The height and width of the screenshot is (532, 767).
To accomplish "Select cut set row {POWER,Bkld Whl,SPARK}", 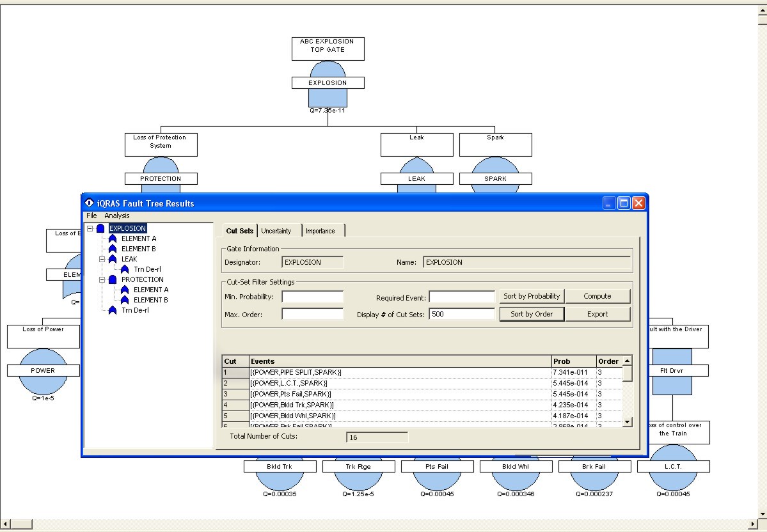I will tap(422, 416).
